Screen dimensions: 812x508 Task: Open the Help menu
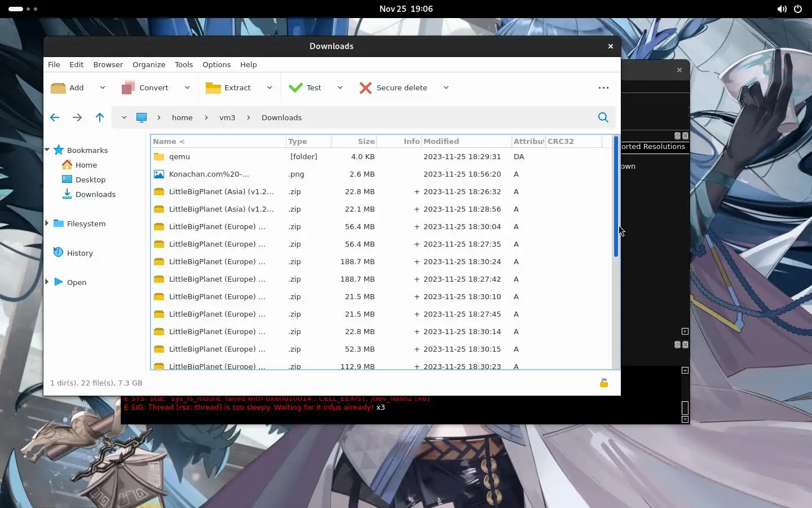[x=249, y=64]
